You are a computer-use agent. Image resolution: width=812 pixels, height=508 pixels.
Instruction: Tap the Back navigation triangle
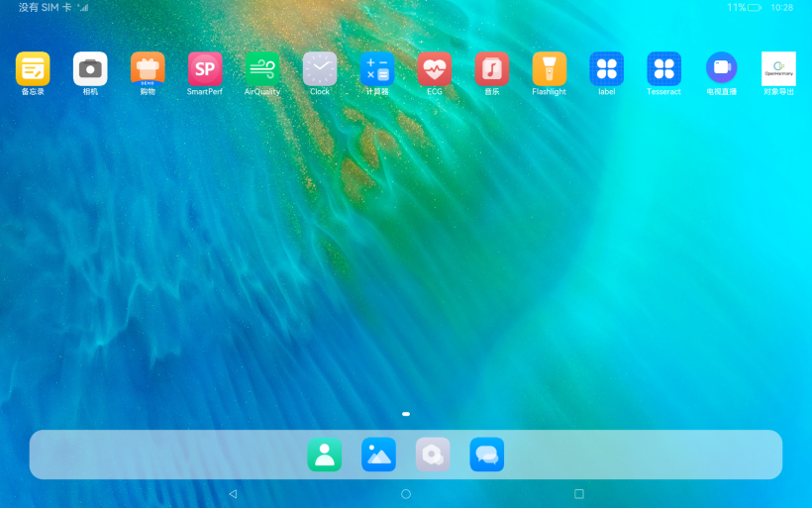tap(233, 493)
